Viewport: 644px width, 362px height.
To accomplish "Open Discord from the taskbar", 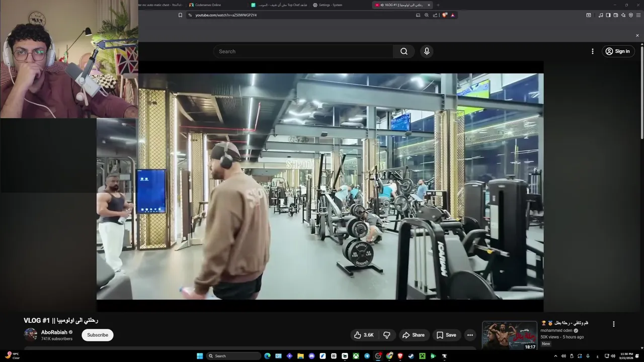I will (311, 356).
